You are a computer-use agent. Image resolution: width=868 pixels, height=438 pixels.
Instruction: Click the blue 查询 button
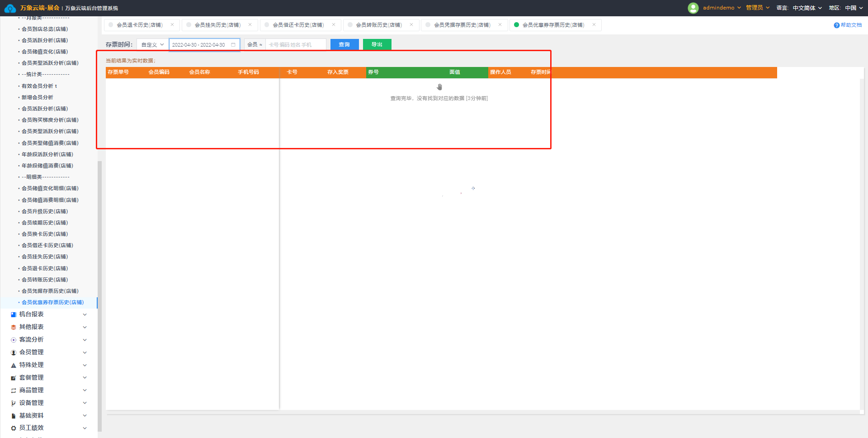(344, 44)
